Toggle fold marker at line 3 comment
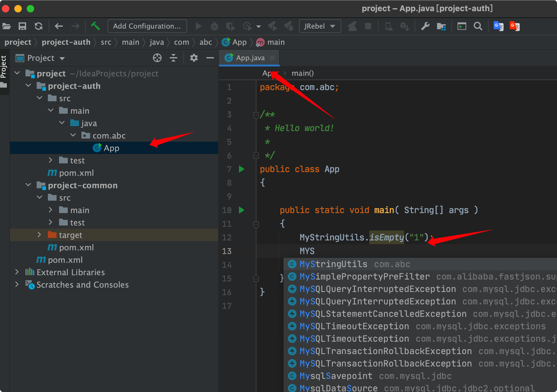This screenshot has width=557, height=392. [x=256, y=115]
